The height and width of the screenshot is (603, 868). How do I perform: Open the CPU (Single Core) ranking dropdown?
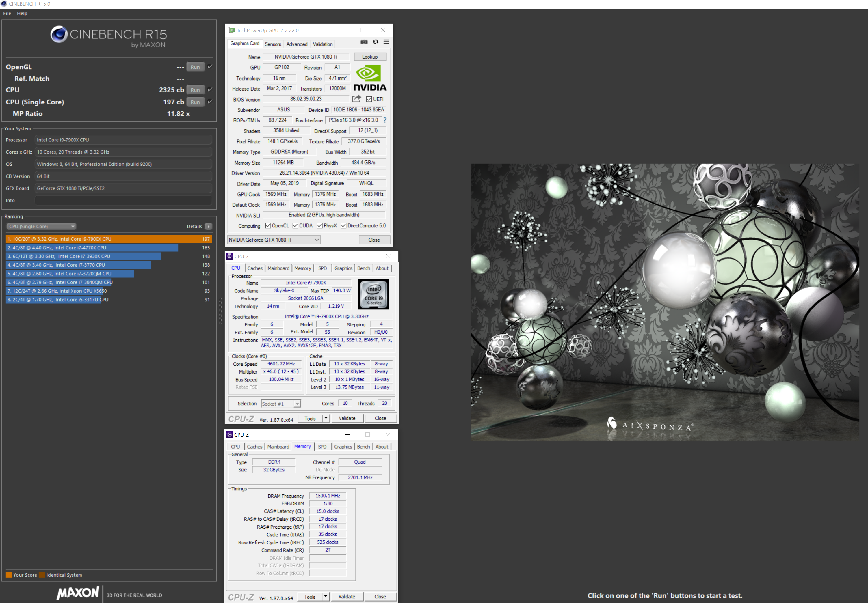tap(41, 226)
